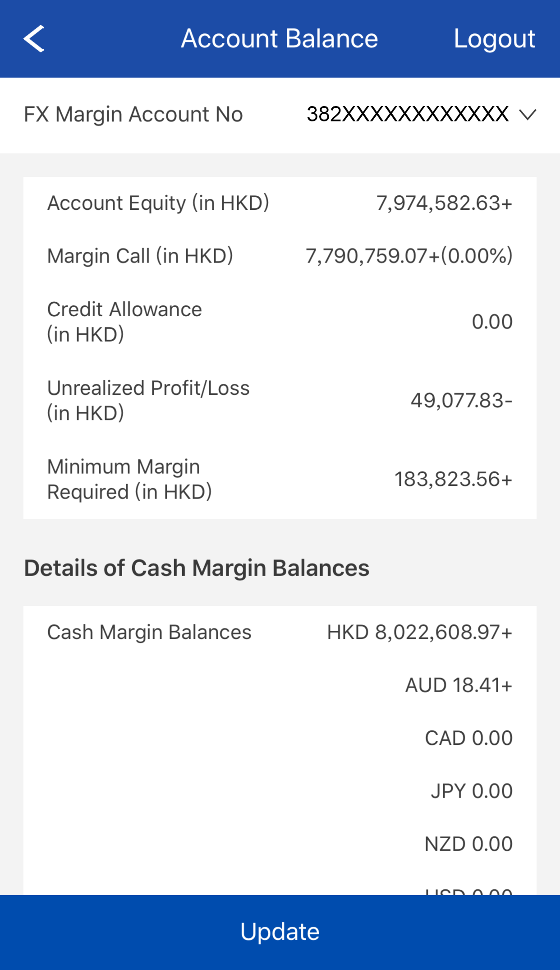Expand the account number dropdown chevron
This screenshot has width=560, height=970.
click(527, 115)
